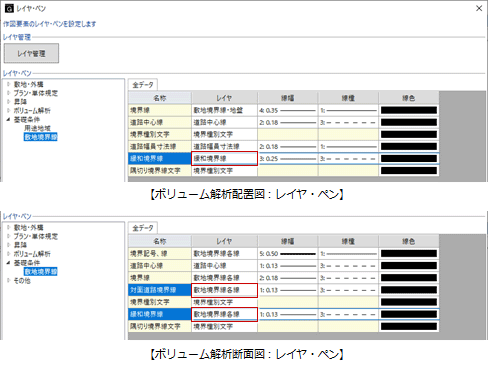
Task: Expand ボリューム解析 in the 断面図 panel tree
Action: 9,254
